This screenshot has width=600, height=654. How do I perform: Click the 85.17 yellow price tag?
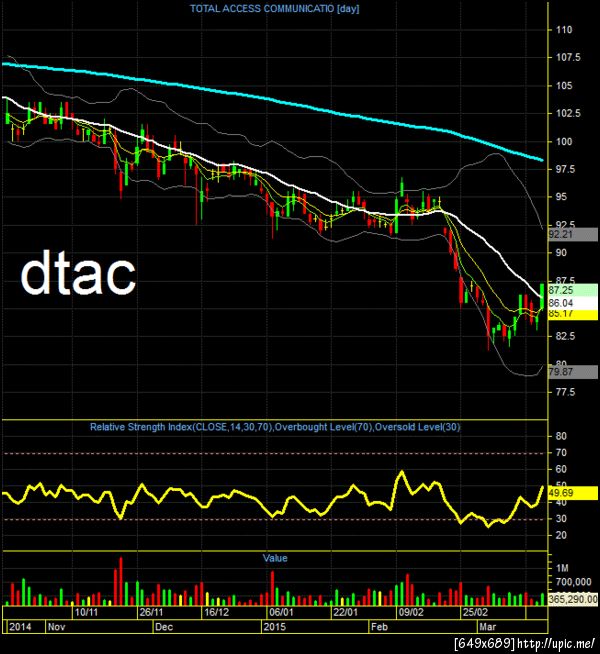[573, 314]
